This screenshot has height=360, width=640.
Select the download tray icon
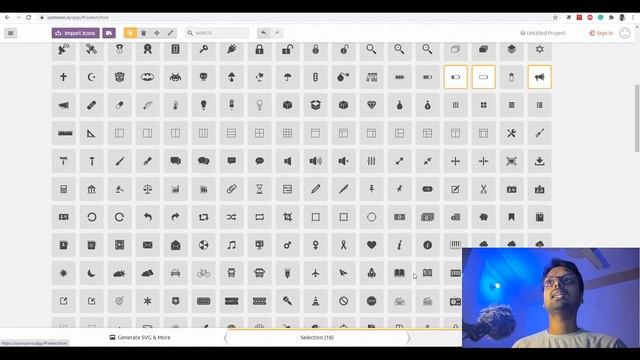[x=540, y=161]
